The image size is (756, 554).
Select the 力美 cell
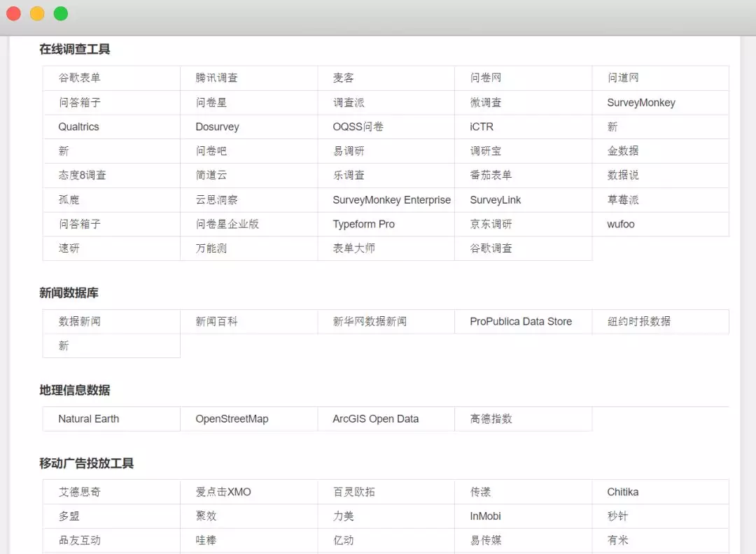[343, 516]
